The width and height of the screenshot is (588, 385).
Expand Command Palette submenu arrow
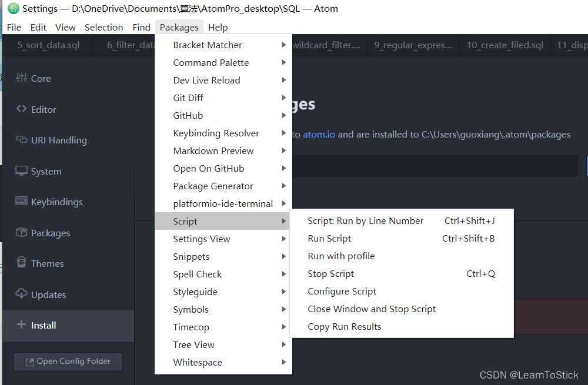point(284,63)
